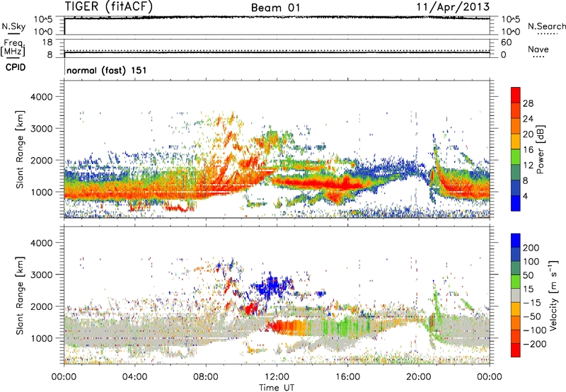Viewport: 566px width, 392px height.
Task: Click the 'N.Search' legend label
Action: click(546, 26)
